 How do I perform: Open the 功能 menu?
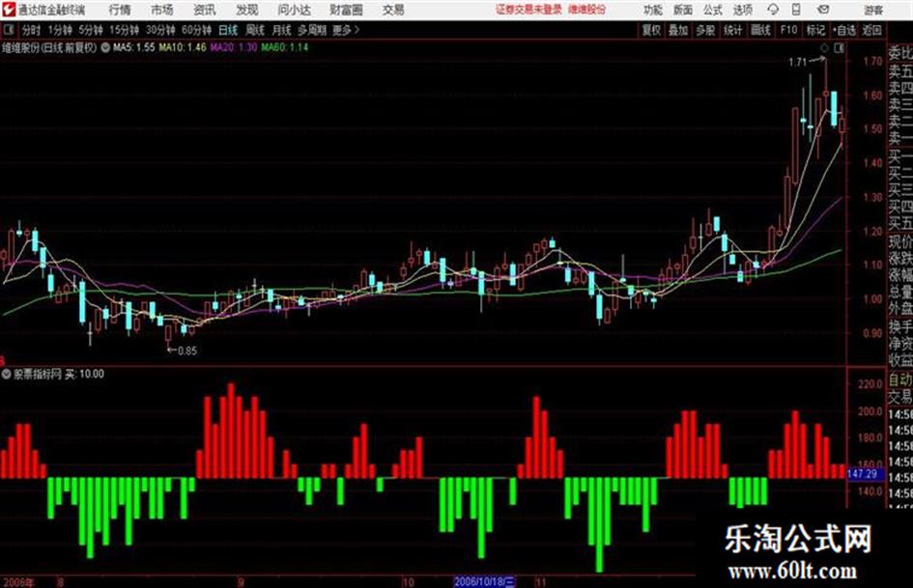pyautogui.click(x=653, y=10)
